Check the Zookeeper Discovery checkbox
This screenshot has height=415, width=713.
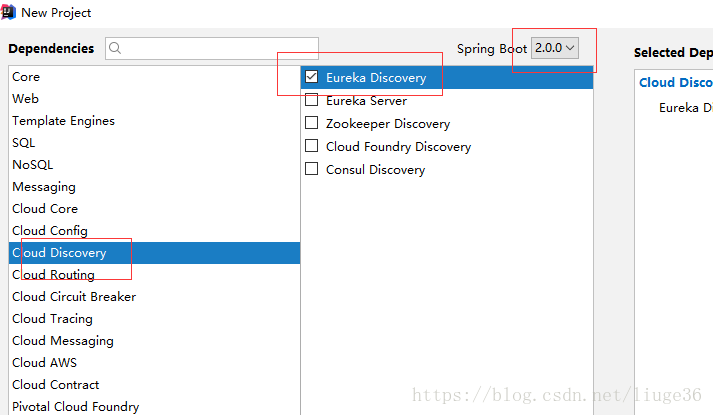[x=311, y=123]
